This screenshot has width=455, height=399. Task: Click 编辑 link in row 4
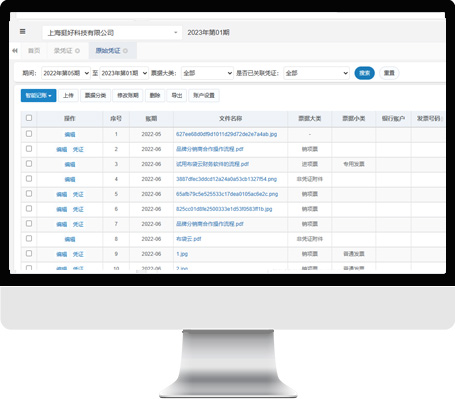pos(70,179)
